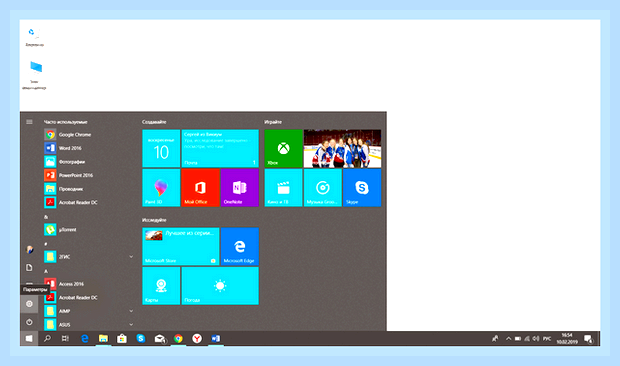
Task: Open the Кино и ТВ tile
Action: click(283, 188)
